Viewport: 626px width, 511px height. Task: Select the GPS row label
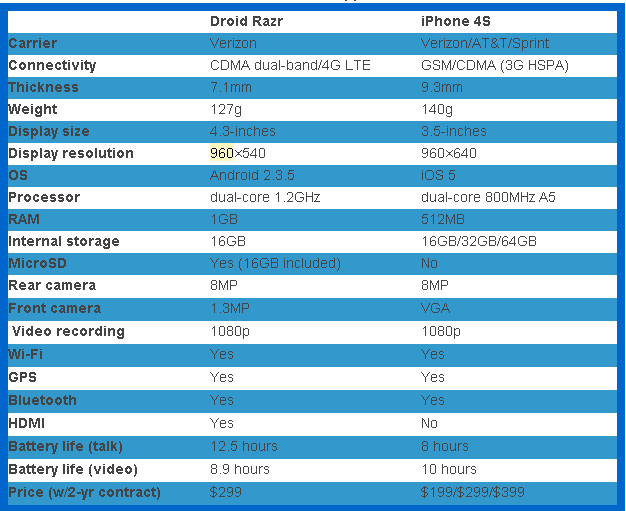[22, 377]
